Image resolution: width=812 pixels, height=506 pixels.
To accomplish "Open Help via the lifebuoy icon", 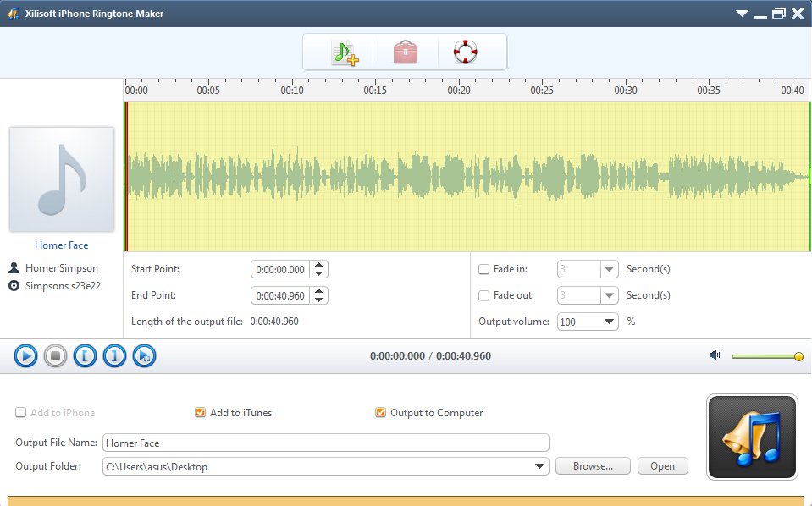I will tap(465, 52).
